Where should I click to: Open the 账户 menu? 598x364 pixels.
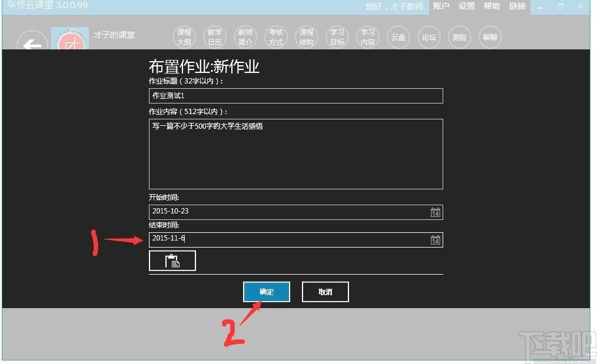(x=441, y=6)
